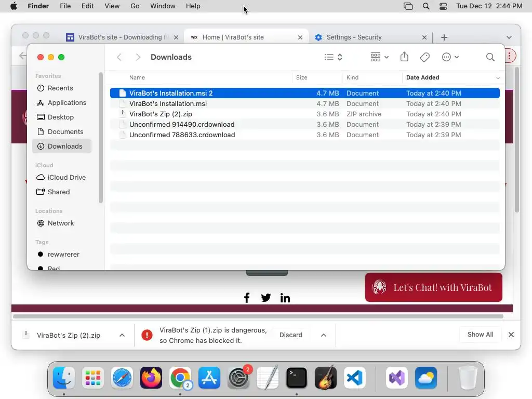Open Applications in Finder sidebar
The width and height of the screenshot is (532, 399).
tap(62, 102)
